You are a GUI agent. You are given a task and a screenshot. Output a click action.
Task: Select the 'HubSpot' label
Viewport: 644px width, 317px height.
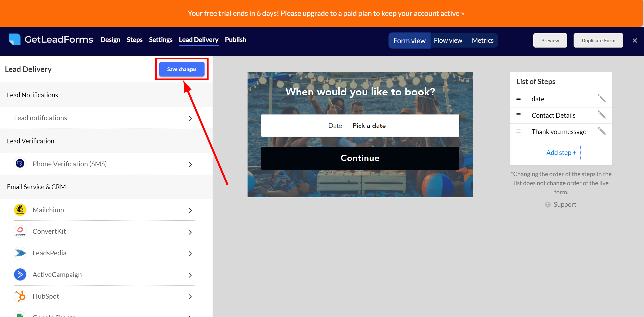click(x=46, y=296)
